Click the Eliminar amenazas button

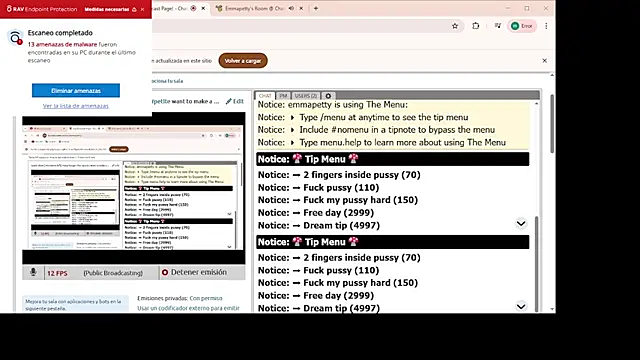76,91
